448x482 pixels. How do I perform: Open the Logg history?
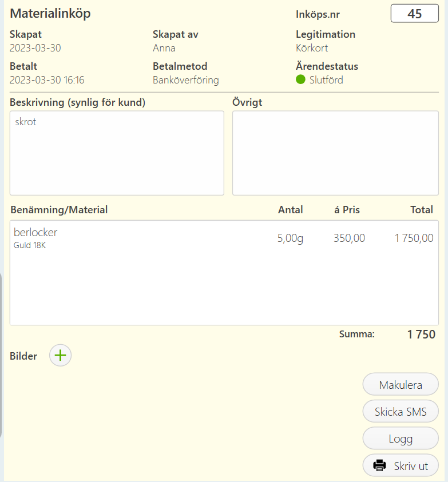coord(401,439)
